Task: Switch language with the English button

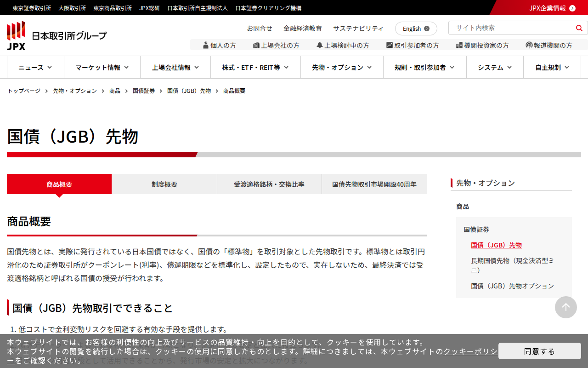Action: click(x=416, y=29)
